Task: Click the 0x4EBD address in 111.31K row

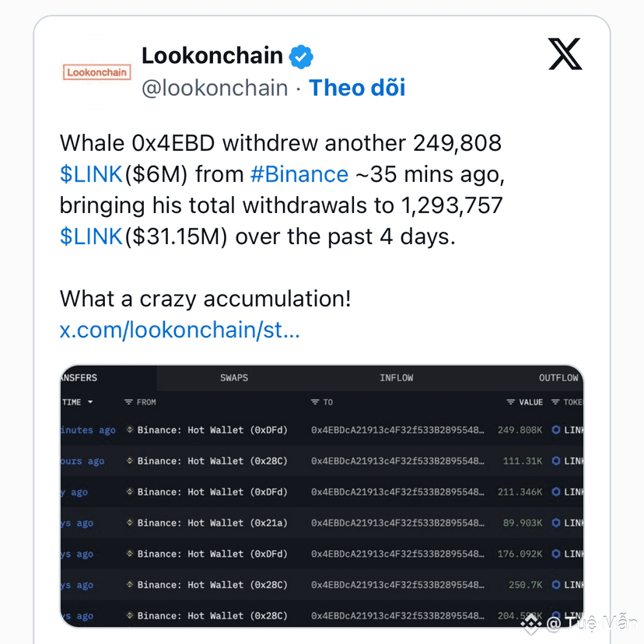Action: (397, 461)
